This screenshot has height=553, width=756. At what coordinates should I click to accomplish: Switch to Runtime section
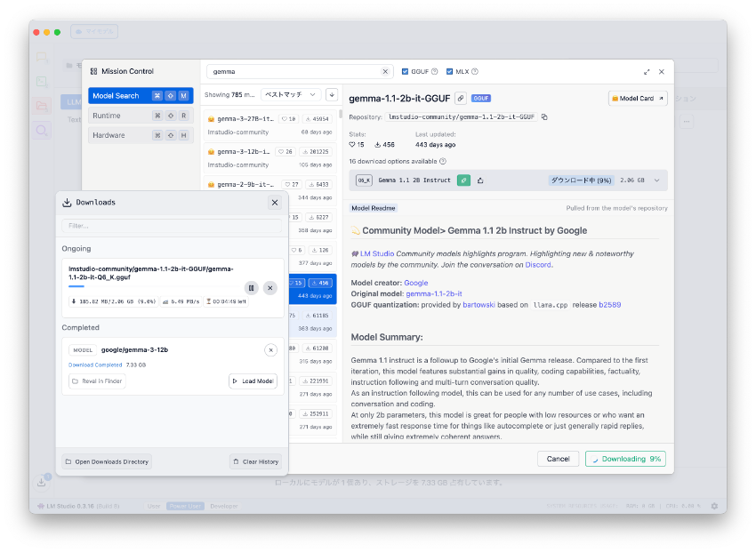141,116
